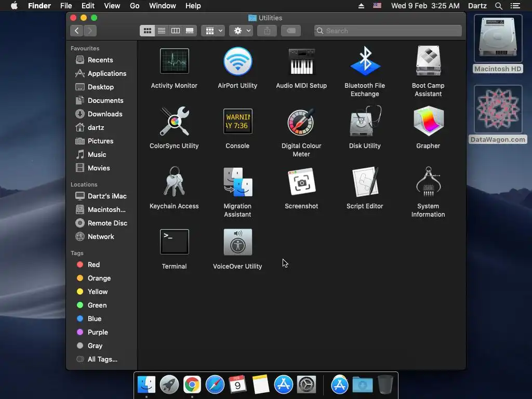Switch to column view
This screenshot has width=532, height=399.
coord(176,31)
